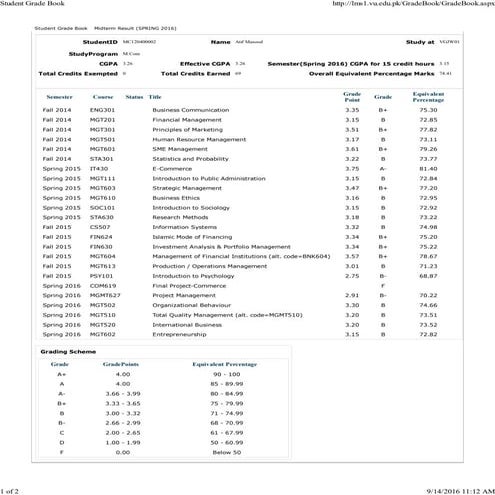The image size is (495, 495).
Task: Select the A- grade of E-Commerce
Action: coord(383,169)
